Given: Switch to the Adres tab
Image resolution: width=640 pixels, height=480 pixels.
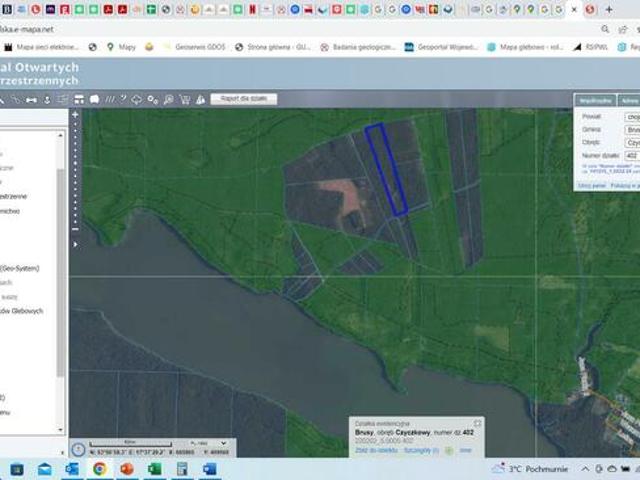Looking at the screenshot, I should pos(629,100).
